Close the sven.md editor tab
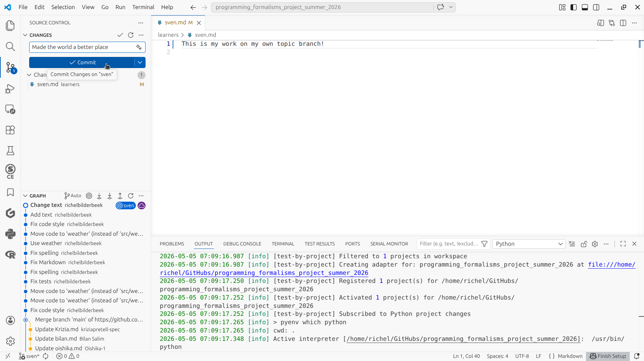Viewport: 644px width, 361px height. click(199, 23)
